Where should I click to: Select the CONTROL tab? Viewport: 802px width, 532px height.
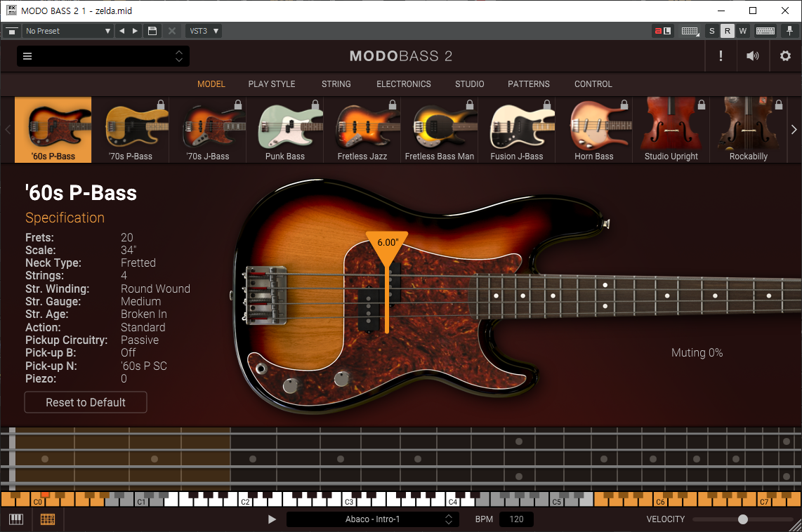593,84
